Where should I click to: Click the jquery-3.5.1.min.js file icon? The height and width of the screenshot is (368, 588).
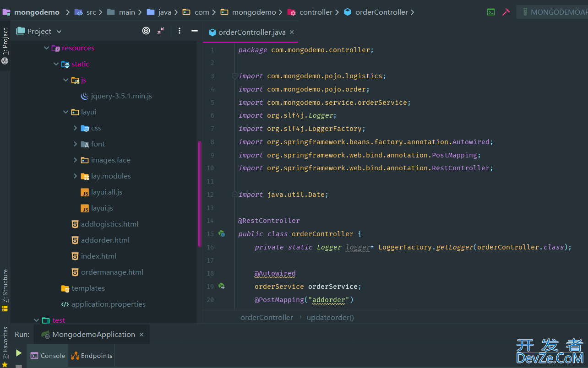point(85,96)
